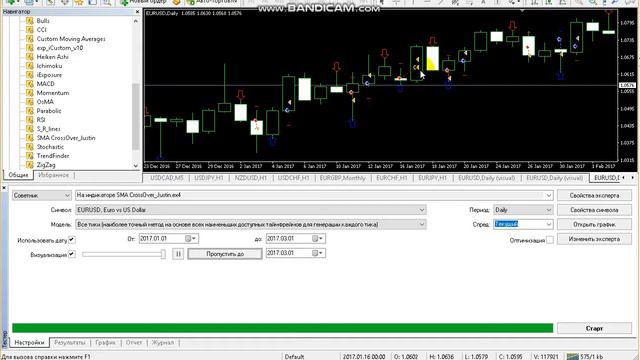Viewport: 640px width, 360px height.
Task: Pause the visual test playback
Action: (x=178, y=254)
